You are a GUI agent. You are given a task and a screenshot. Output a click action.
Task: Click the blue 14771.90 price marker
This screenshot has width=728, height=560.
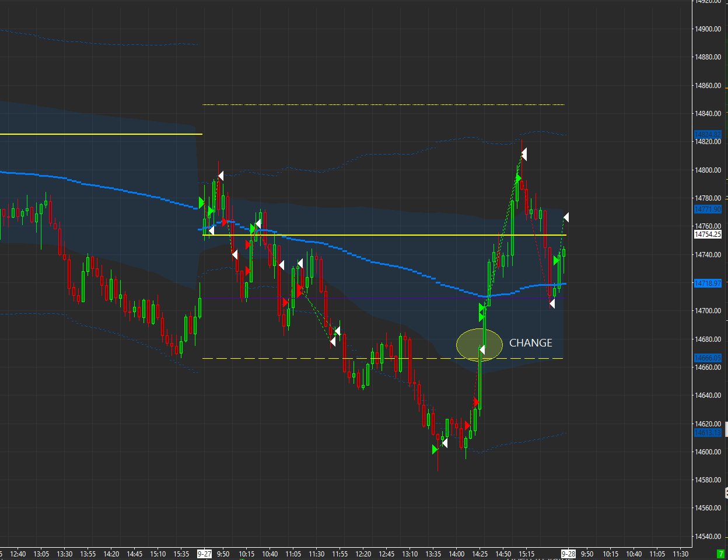pyautogui.click(x=708, y=209)
